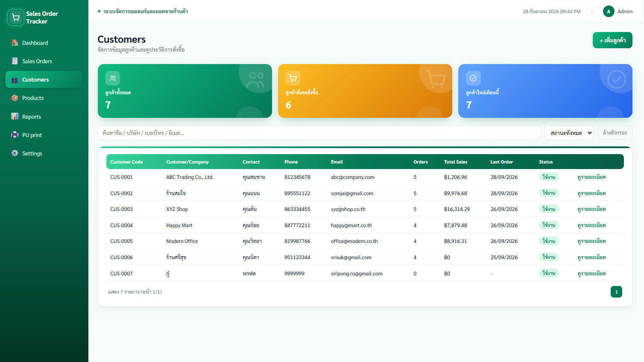This screenshot has height=362, width=644.
Task: Click customer code CUS-0005
Action: tap(121, 241)
